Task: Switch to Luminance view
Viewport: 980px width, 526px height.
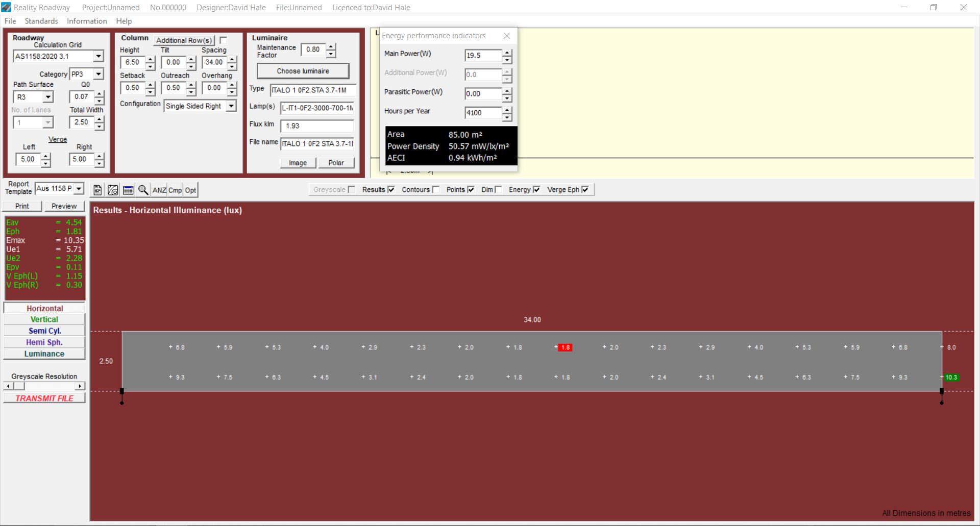Action: (44, 354)
